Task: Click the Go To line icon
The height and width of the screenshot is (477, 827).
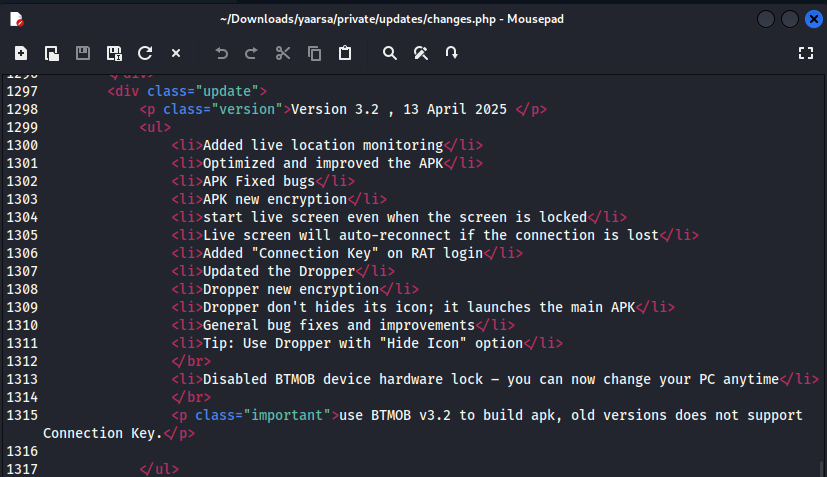Action: [x=451, y=53]
